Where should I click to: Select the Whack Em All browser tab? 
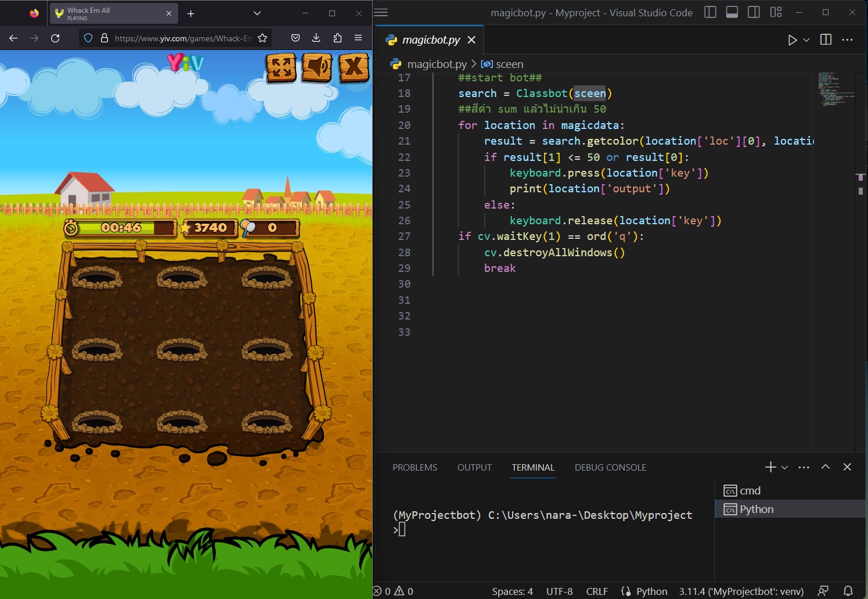tap(113, 13)
